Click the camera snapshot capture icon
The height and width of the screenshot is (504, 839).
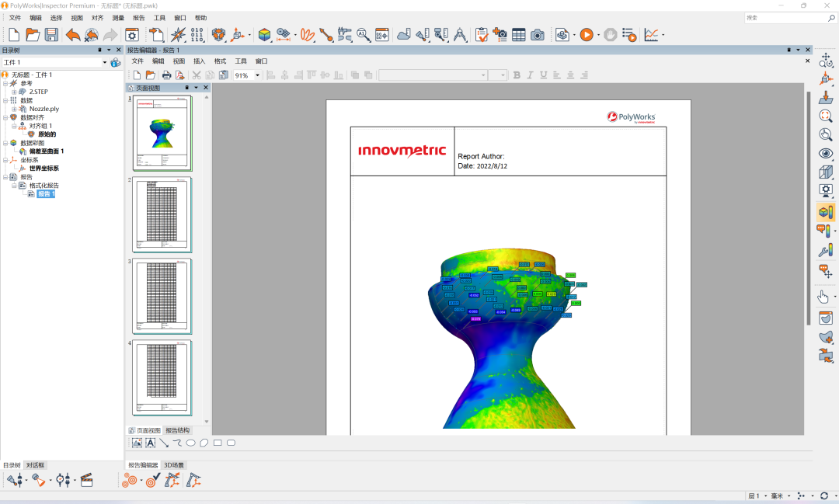tap(537, 34)
